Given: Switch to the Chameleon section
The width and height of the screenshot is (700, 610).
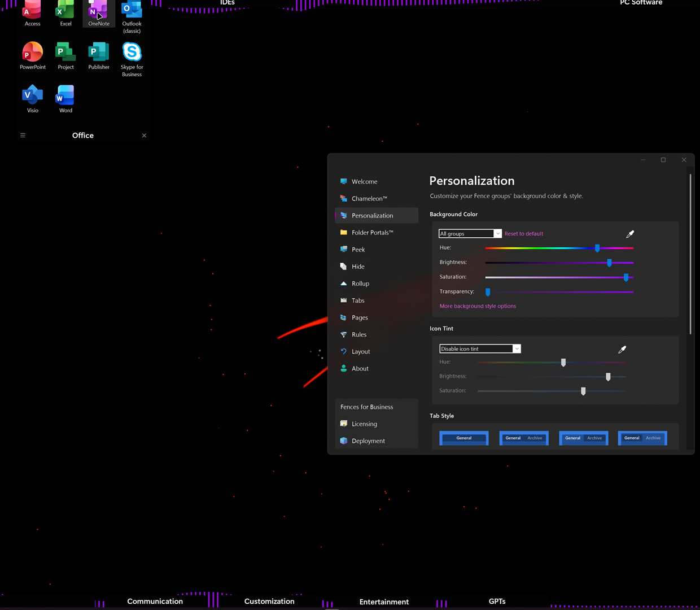Looking at the screenshot, I should (x=369, y=199).
